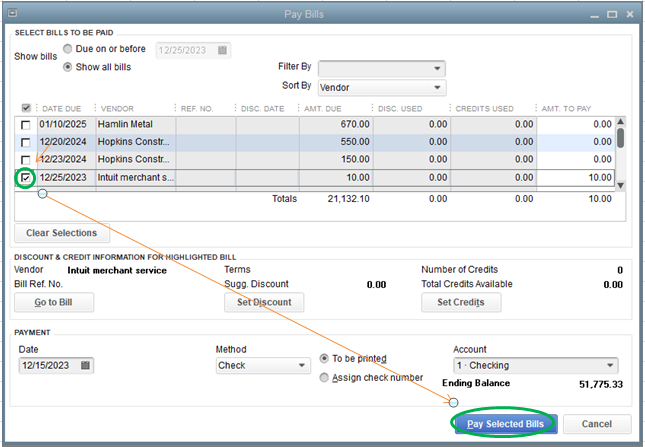This screenshot has height=447, width=645.
Task: Click the Ending Balance 51,775.33 value
Action: [x=601, y=384]
